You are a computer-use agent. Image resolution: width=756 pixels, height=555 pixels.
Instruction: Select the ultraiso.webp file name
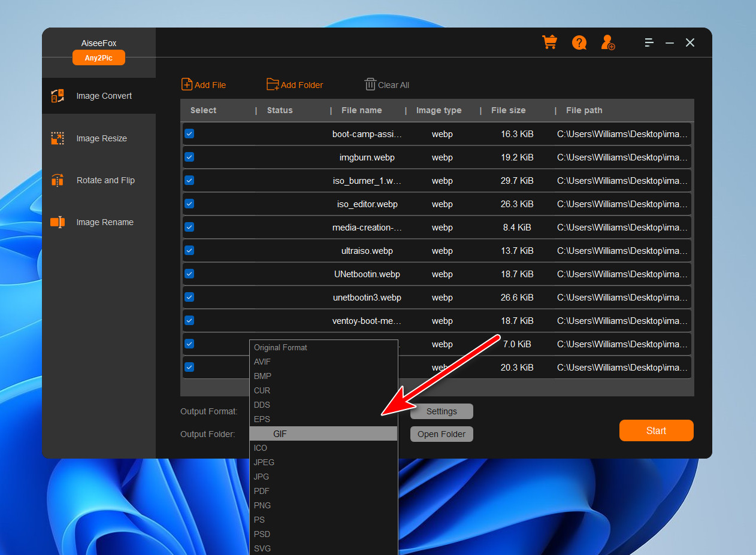coord(367,251)
